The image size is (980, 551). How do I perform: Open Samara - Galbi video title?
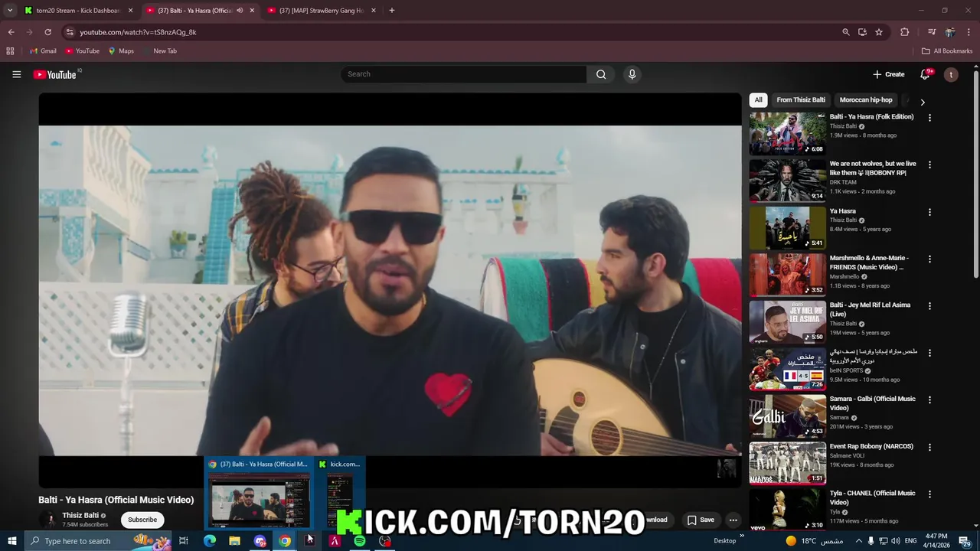[872, 403]
